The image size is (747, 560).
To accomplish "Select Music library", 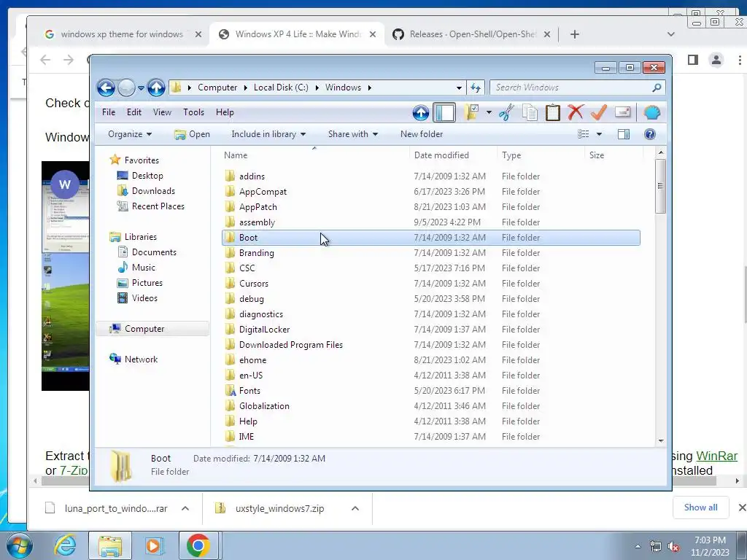I will (144, 267).
